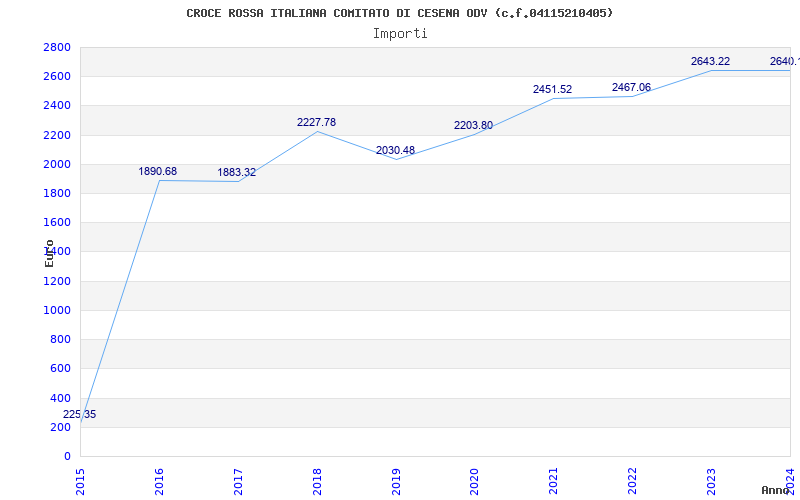Click the 2023 x-axis year label
Image resolution: width=800 pixels, height=500 pixels.
[x=711, y=482]
